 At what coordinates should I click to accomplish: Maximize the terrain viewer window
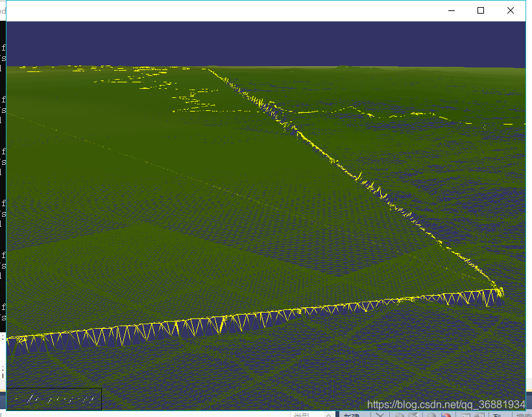click(x=481, y=11)
